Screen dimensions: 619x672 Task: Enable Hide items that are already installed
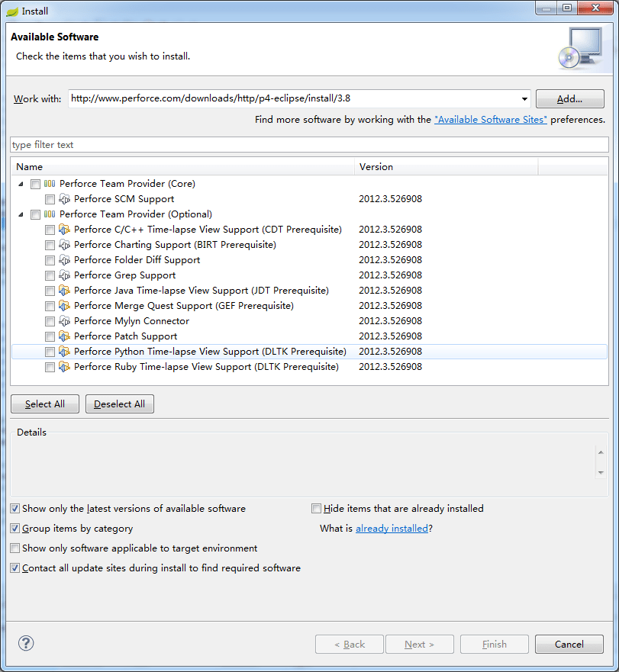click(316, 509)
